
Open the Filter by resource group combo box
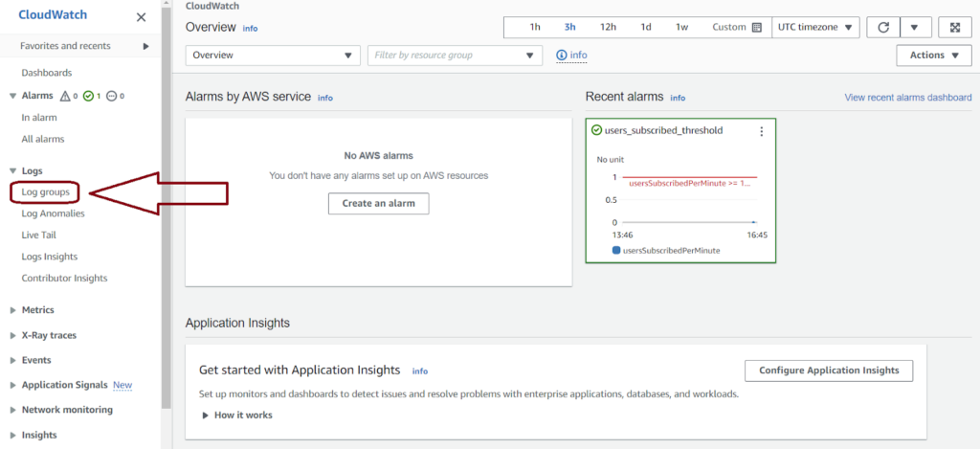click(455, 55)
